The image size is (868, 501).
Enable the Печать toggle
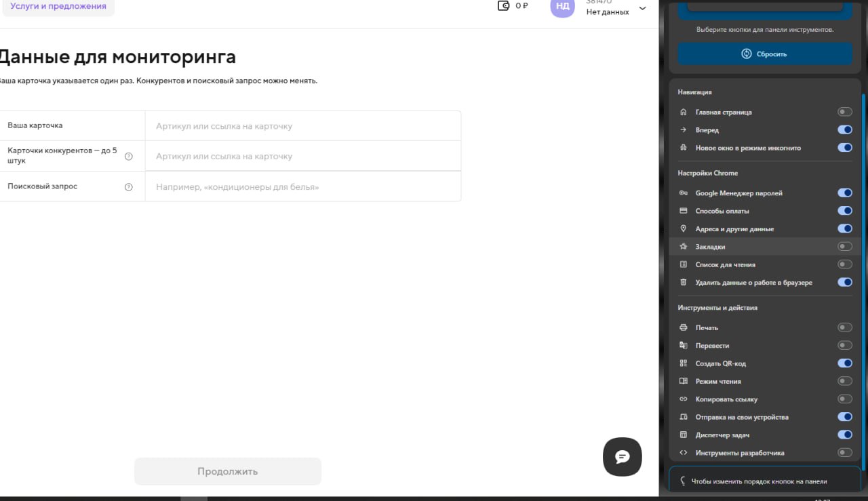click(845, 327)
